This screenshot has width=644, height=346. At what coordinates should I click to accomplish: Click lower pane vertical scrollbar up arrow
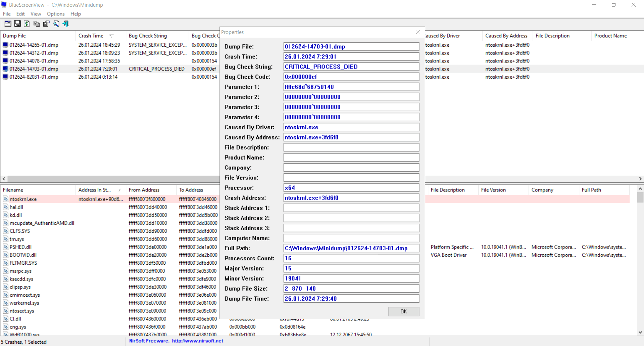[x=640, y=189]
